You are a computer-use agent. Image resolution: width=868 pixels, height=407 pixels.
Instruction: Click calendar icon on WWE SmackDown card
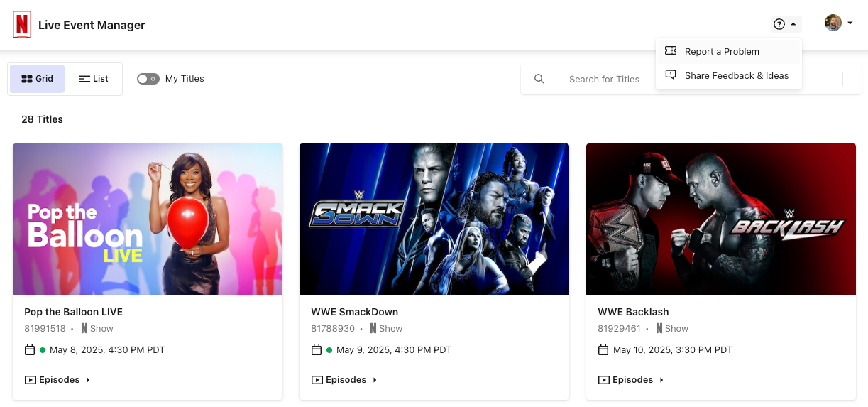[x=317, y=350]
